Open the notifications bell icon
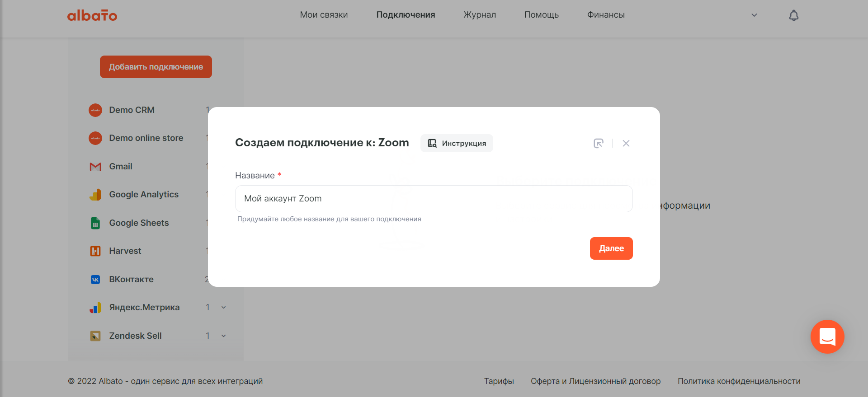This screenshot has width=868, height=397. click(x=794, y=15)
